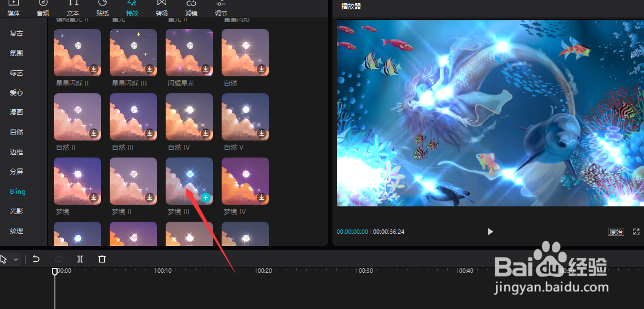644x309 pixels.
Task: Download the 自然 III effect
Action: (150, 133)
